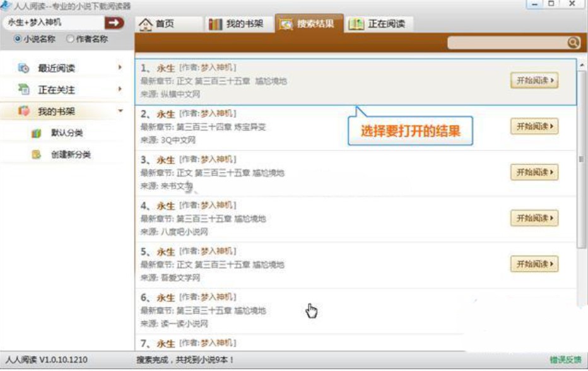Viewport: 588px width, 371px height.
Task: Click the magnifier icon in top search box
Action: (573, 43)
